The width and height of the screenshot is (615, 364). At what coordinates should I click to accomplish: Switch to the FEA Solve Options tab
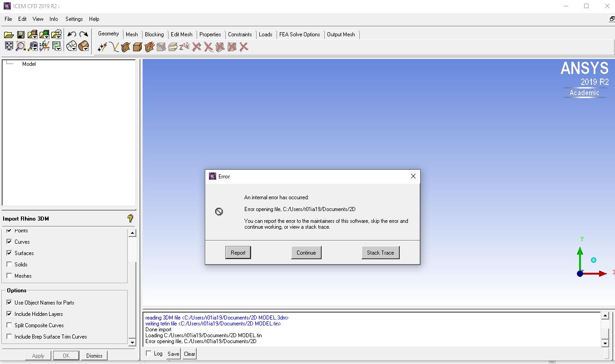click(x=299, y=34)
